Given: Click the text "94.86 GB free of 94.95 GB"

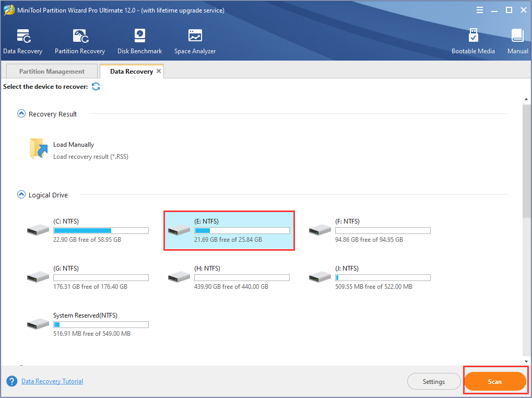Looking at the screenshot, I should pyautogui.click(x=369, y=240).
